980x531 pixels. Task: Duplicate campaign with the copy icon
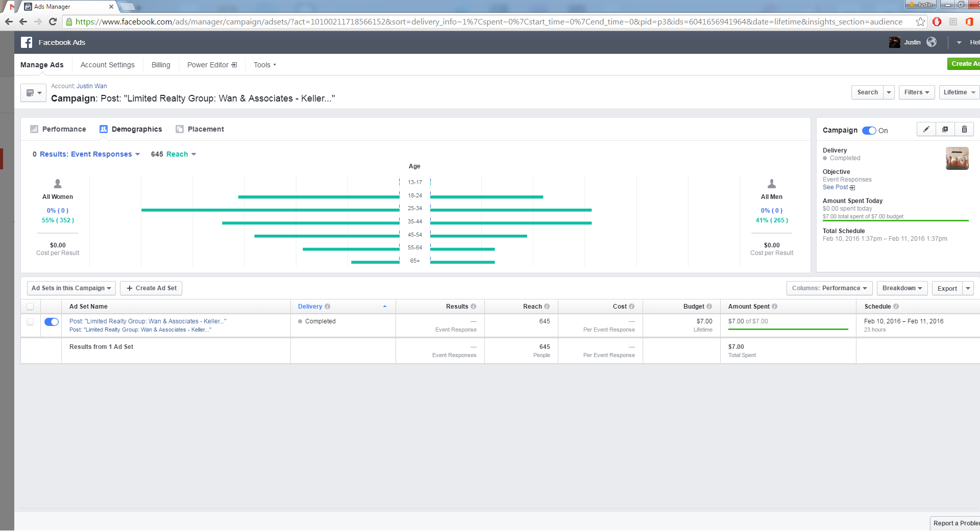click(945, 130)
